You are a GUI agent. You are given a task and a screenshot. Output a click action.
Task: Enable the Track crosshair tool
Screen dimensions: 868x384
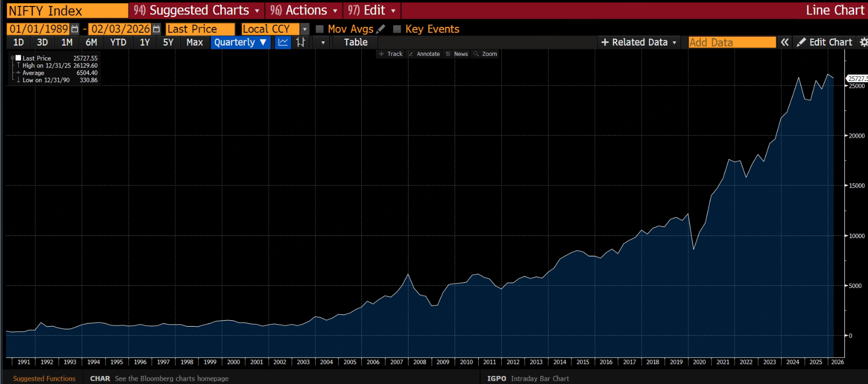pos(391,54)
